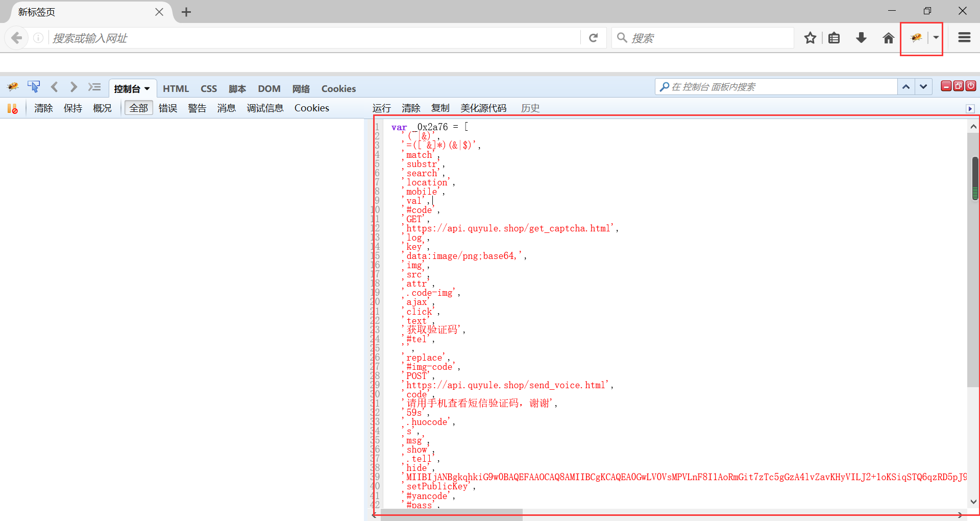
Task: Click the '获取验证码' string line
Action: pos(434,329)
